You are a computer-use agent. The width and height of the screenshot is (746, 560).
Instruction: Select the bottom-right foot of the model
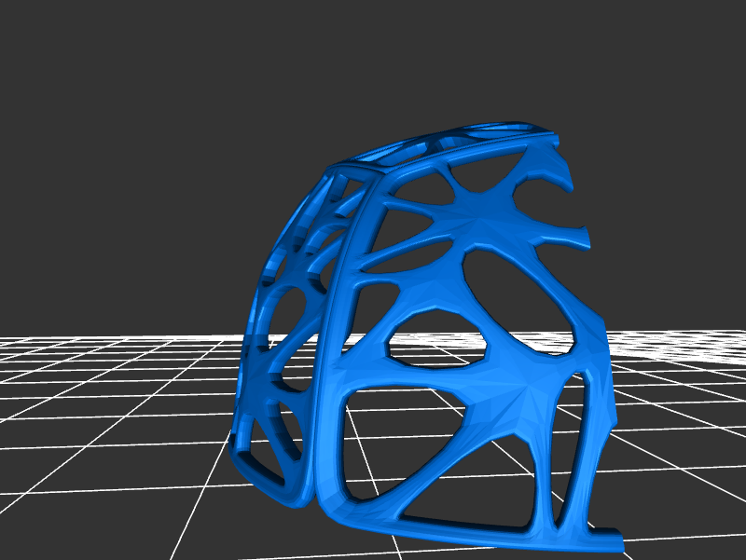point(606,538)
